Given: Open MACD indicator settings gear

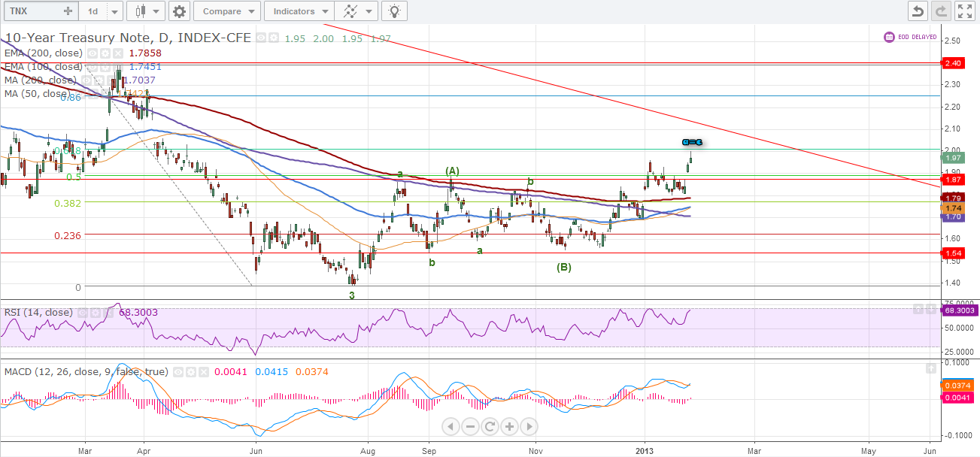Looking at the screenshot, I should [x=191, y=371].
